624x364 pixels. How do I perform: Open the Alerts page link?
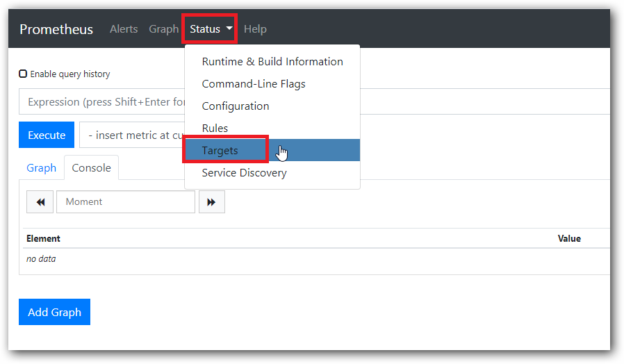click(x=124, y=29)
